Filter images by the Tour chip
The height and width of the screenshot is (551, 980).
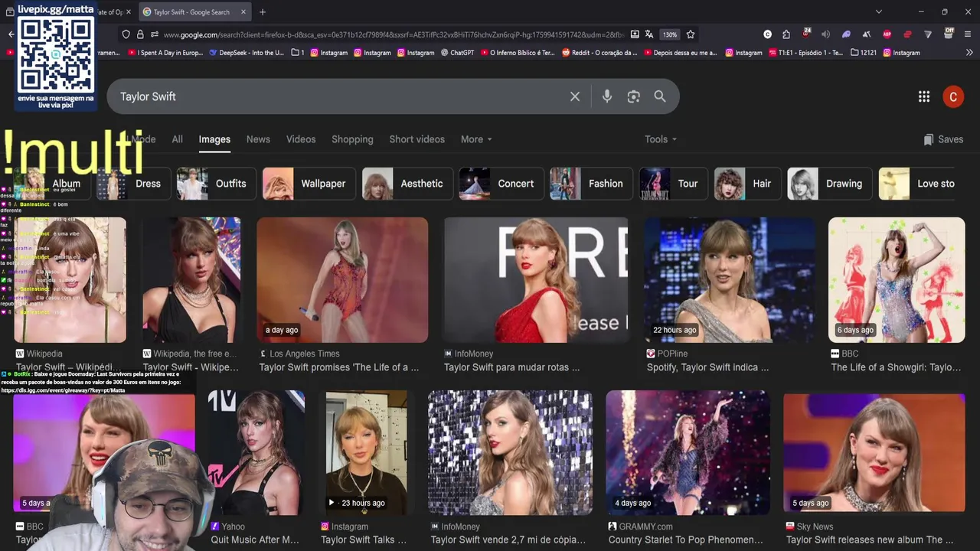click(x=672, y=184)
